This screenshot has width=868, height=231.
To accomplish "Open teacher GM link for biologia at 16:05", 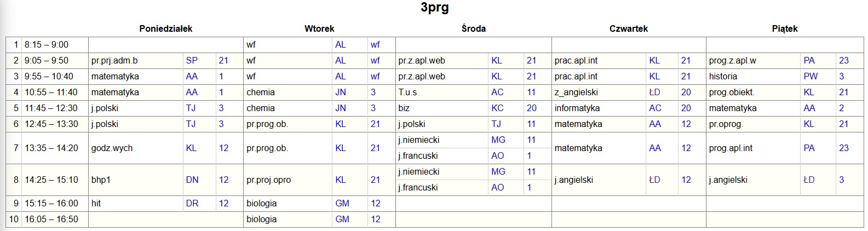I will point(342,219).
